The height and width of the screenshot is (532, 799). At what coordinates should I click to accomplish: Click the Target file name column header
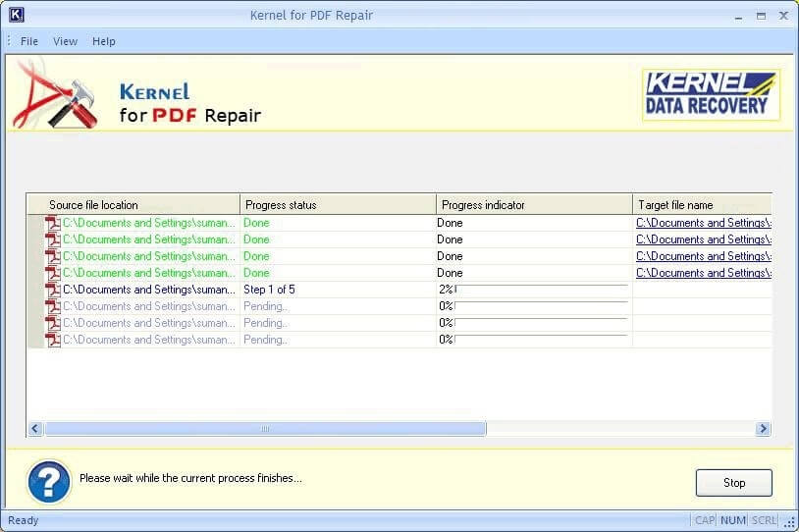[x=702, y=205]
